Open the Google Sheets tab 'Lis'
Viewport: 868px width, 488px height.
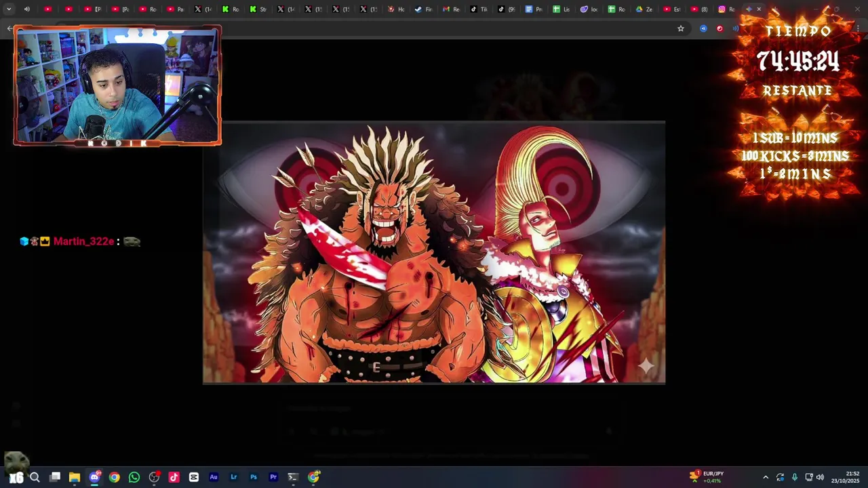point(561,9)
